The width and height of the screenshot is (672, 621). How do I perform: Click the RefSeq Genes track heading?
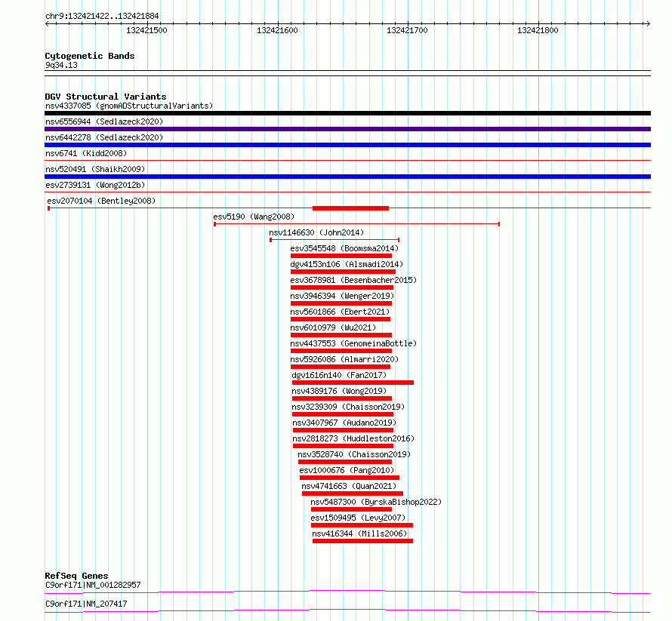click(x=76, y=576)
